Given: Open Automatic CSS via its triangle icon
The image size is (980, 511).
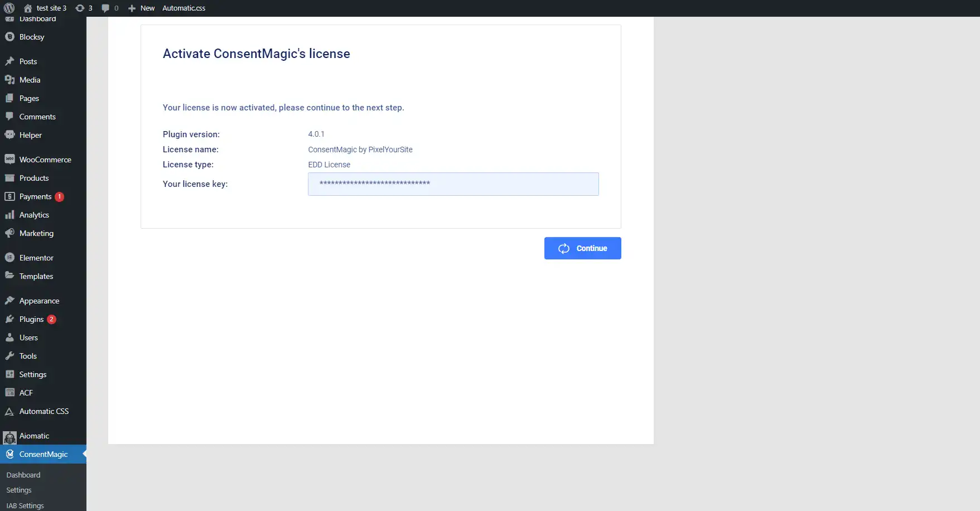Looking at the screenshot, I should pyautogui.click(x=9, y=411).
